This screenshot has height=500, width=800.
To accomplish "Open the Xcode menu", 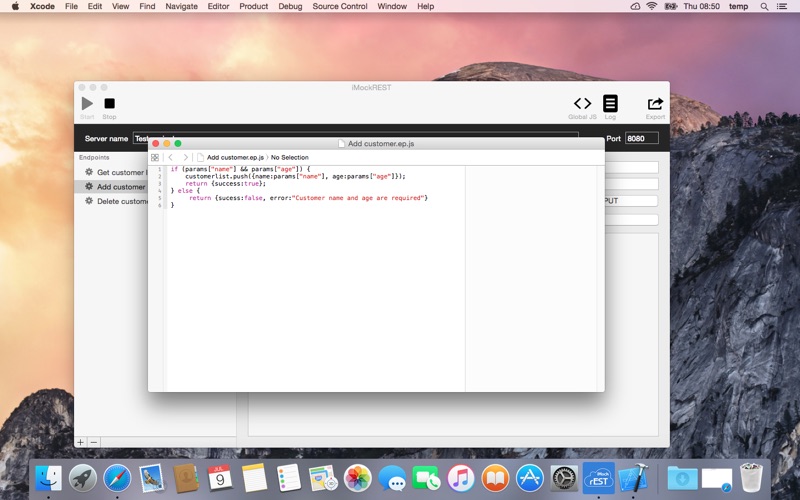I will 42,6.
